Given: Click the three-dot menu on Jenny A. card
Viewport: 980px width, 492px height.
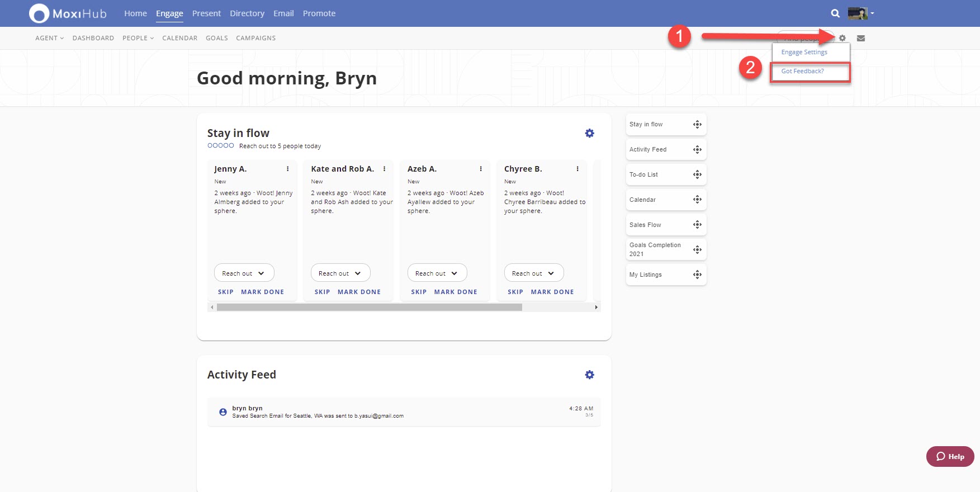Looking at the screenshot, I should [288, 169].
